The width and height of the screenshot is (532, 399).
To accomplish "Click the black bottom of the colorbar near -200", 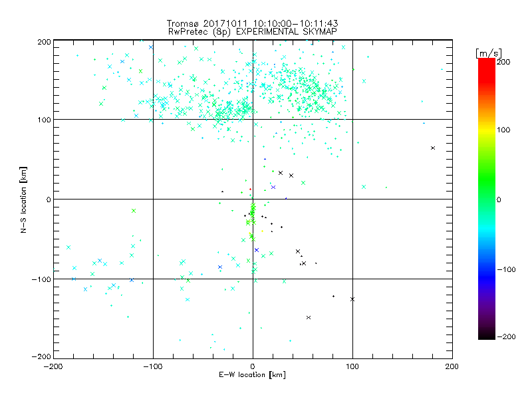I will tap(487, 335).
